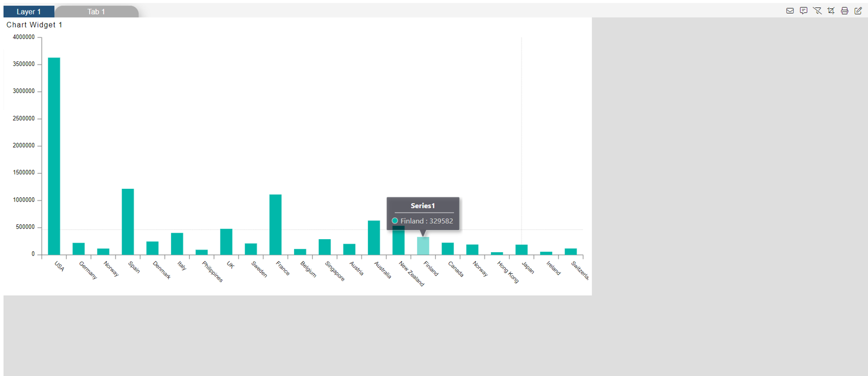868x376 pixels.
Task: Select the Sweden bar
Action: 251,249
